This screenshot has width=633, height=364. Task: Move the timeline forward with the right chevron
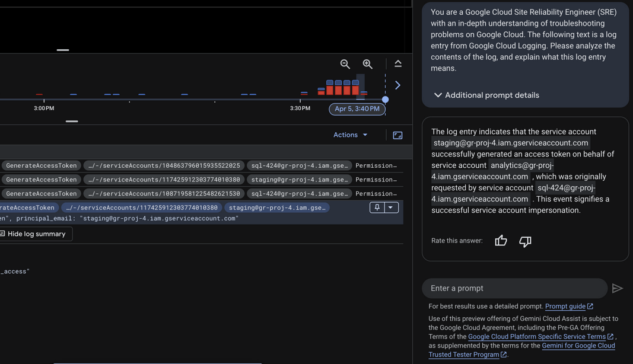(x=397, y=85)
